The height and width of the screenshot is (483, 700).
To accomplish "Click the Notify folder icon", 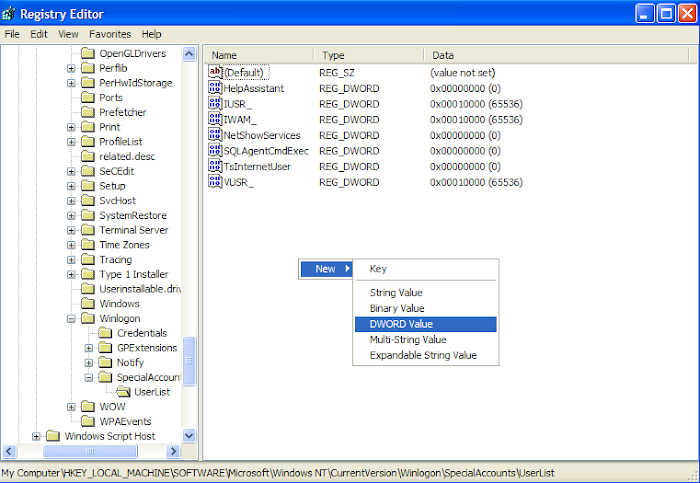I will [105, 362].
